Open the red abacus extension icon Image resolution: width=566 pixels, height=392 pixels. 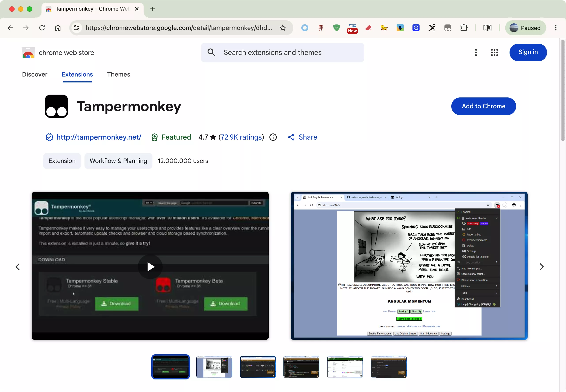320,28
